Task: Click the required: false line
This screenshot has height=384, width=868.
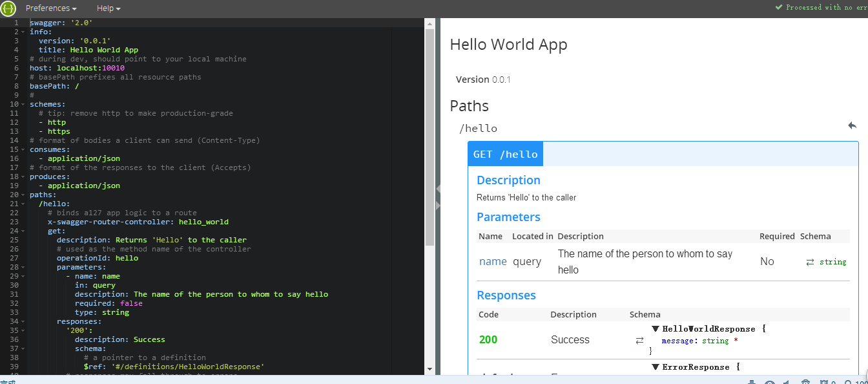Action: pos(108,303)
